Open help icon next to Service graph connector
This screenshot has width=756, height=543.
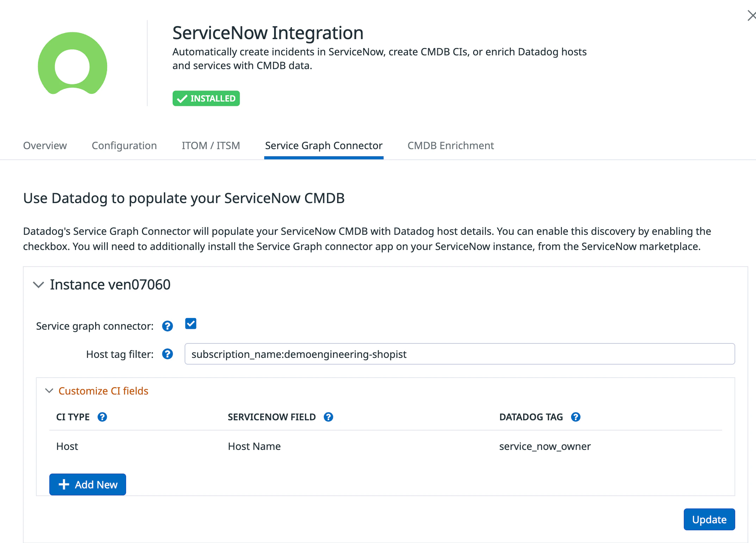(x=167, y=326)
